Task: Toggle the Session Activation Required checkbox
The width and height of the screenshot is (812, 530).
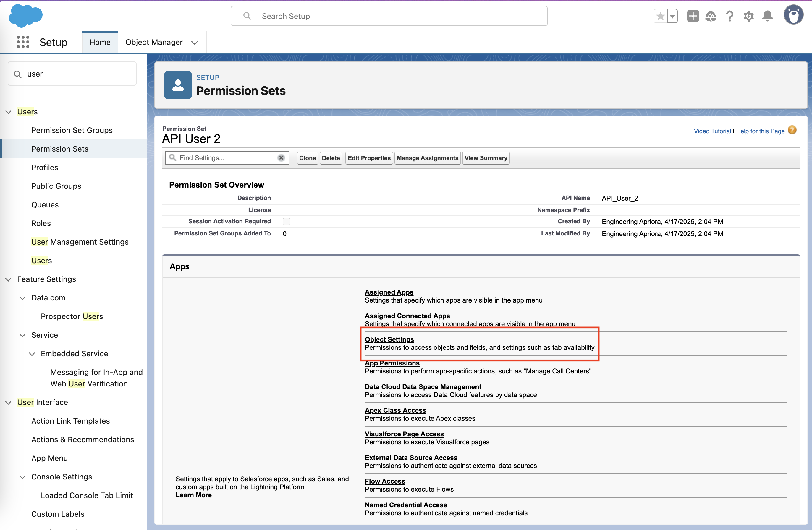Action: (x=287, y=222)
